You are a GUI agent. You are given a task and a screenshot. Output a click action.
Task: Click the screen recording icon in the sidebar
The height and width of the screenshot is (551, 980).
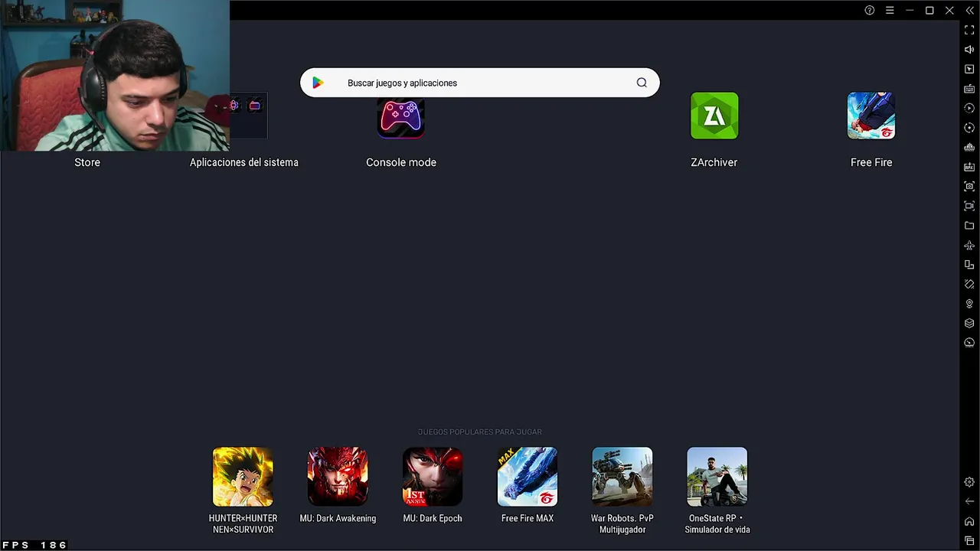[969, 206]
